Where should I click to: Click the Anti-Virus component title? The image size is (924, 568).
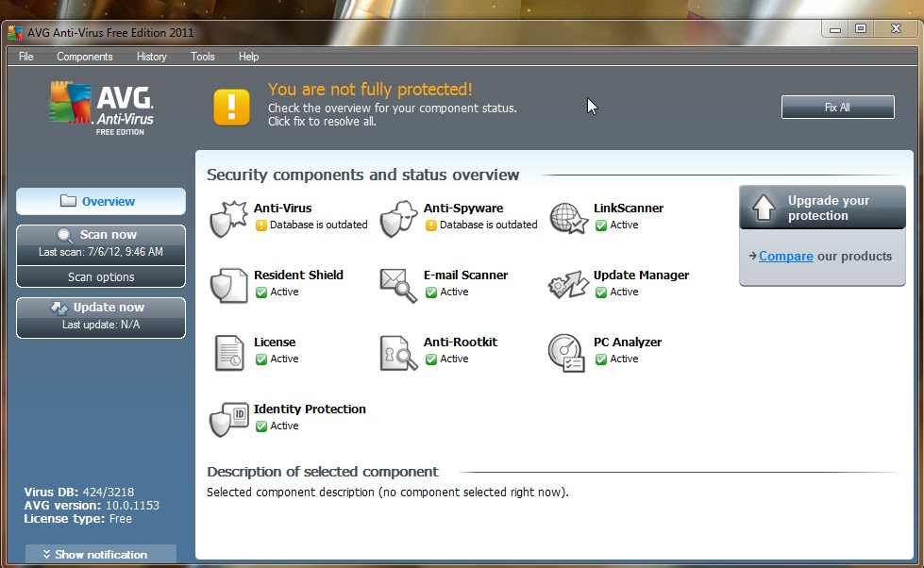[x=283, y=208]
